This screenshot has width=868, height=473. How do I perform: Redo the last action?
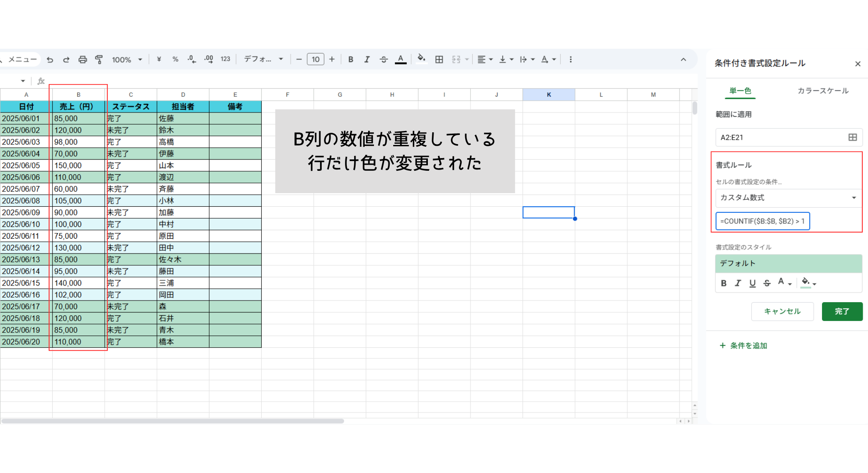point(66,60)
